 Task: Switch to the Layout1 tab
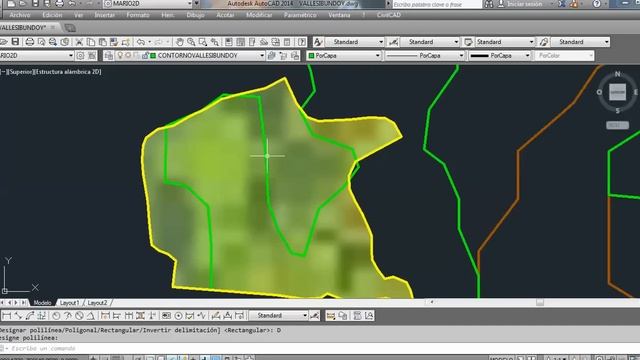[69, 303]
